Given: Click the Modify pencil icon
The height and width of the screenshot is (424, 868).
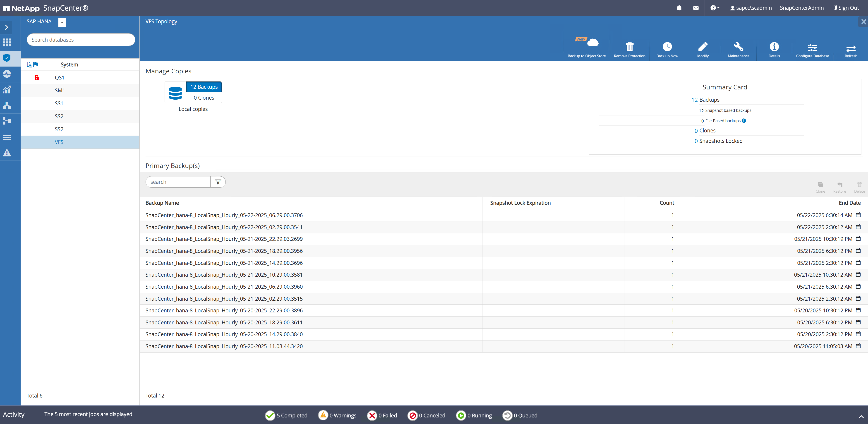Looking at the screenshot, I should 703,47.
